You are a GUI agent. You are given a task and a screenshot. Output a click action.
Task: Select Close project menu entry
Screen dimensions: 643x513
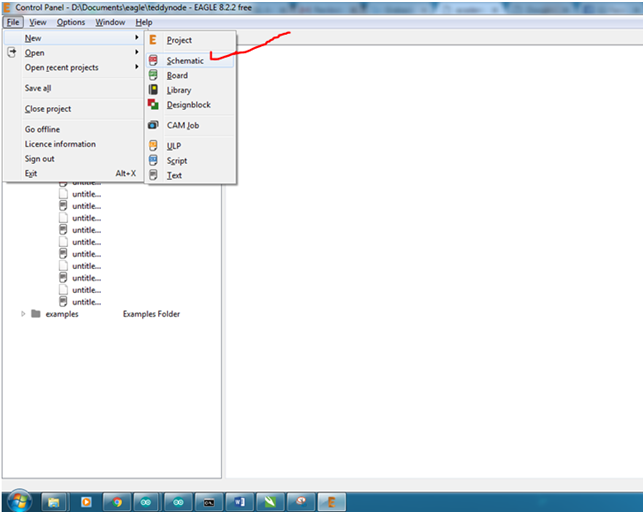pos(74,109)
